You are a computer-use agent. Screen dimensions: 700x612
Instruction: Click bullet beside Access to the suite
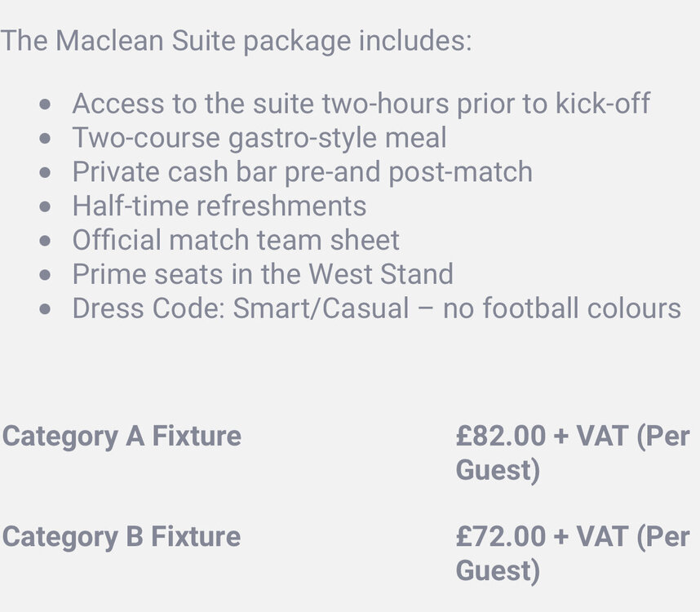pyautogui.click(x=45, y=105)
